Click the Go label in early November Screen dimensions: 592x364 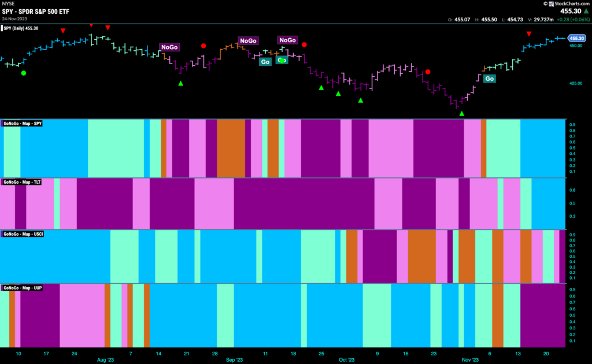(x=489, y=79)
